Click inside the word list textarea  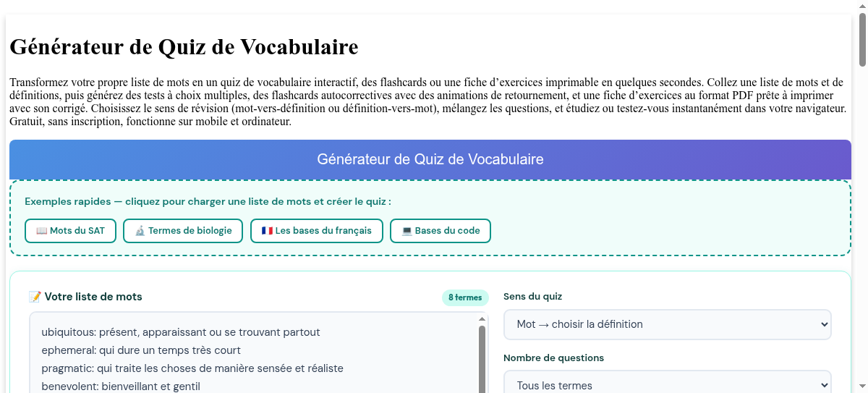(x=253, y=353)
